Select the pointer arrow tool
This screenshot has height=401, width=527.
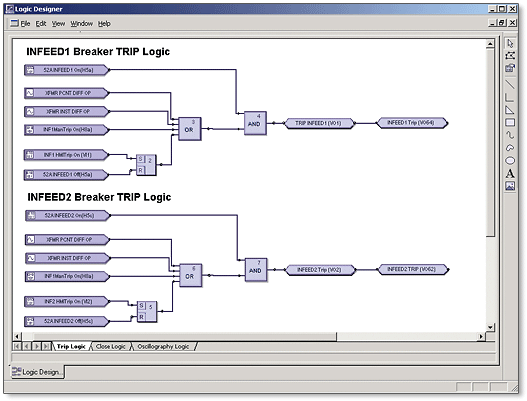[x=510, y=43]
